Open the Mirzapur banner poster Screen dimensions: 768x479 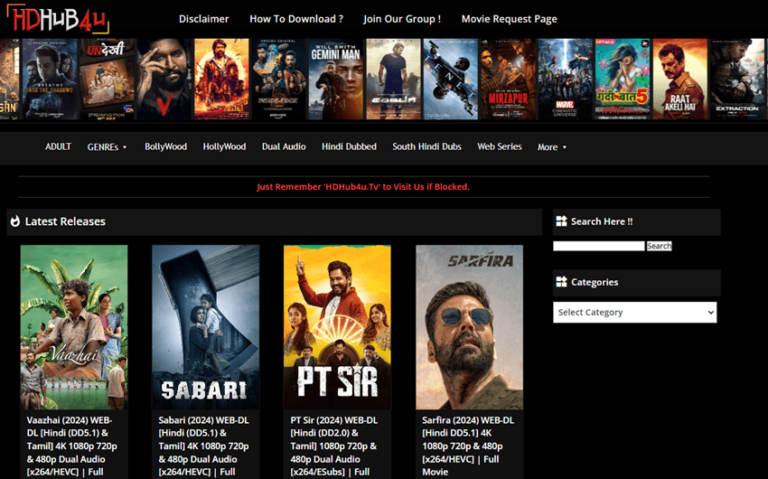coord(507,79)
